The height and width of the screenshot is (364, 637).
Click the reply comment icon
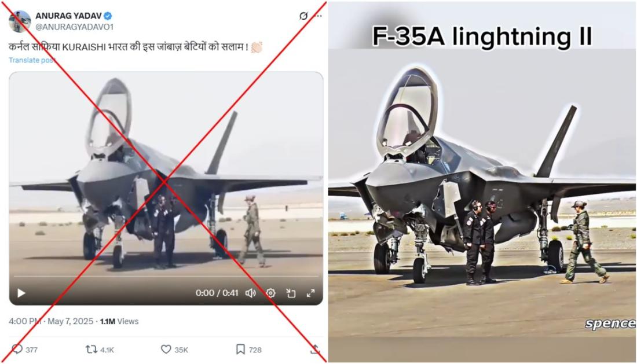point(17,349)
